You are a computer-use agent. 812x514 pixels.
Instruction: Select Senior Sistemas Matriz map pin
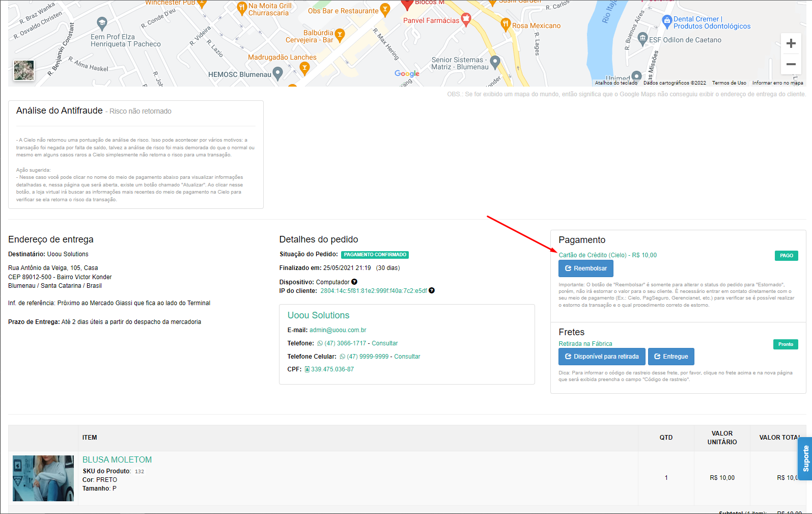tap(495, 62)
